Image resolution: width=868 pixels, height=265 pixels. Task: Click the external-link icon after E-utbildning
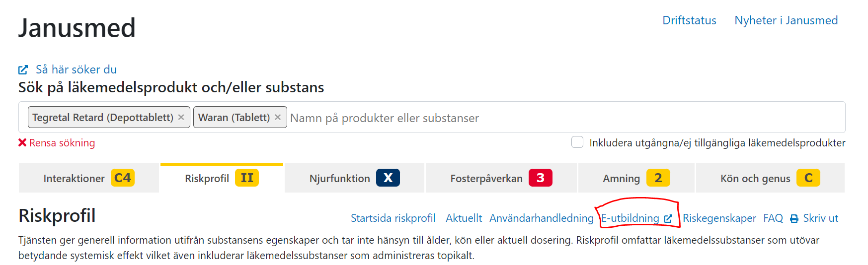pyautogui.click(x=668, y=218)
